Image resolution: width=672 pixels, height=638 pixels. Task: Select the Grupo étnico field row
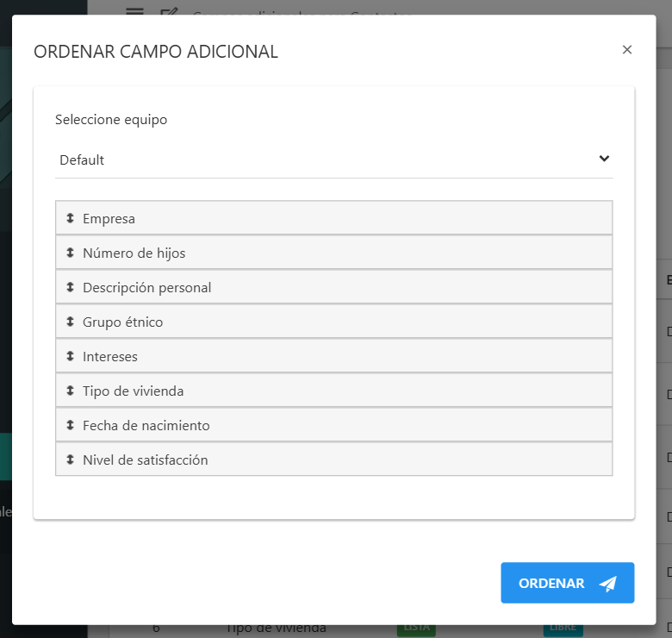(333, 322)
